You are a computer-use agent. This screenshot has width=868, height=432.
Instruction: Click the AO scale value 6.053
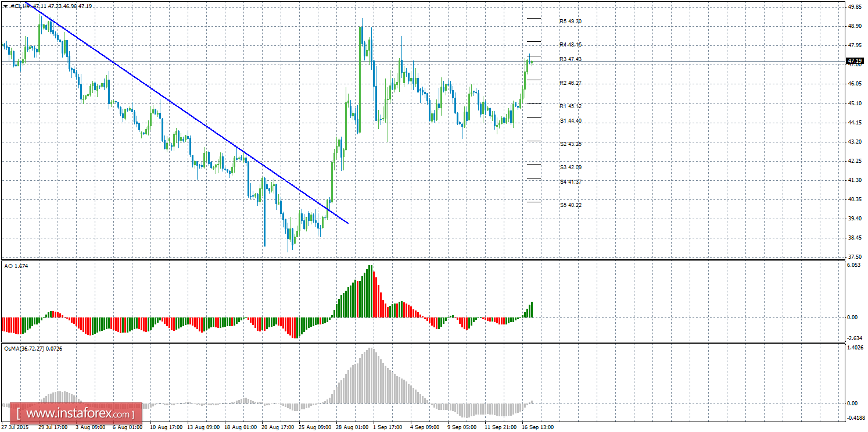pos(855,265)
